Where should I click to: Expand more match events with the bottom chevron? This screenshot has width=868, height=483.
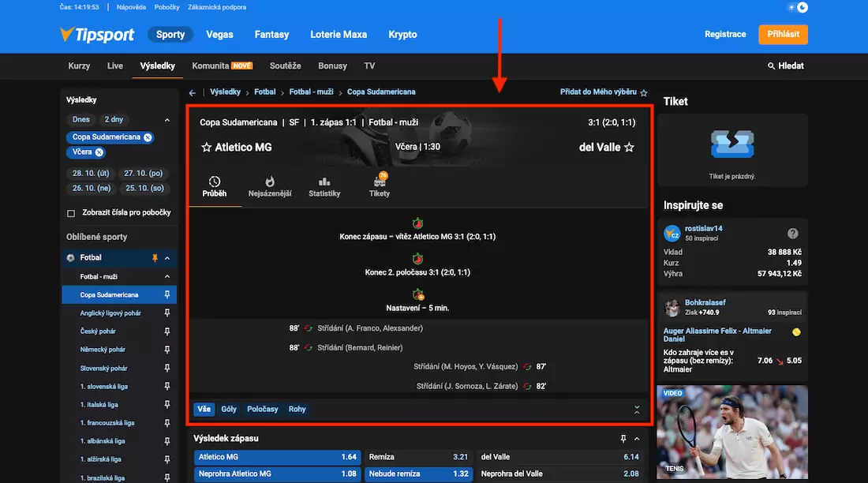pos(636,410)
